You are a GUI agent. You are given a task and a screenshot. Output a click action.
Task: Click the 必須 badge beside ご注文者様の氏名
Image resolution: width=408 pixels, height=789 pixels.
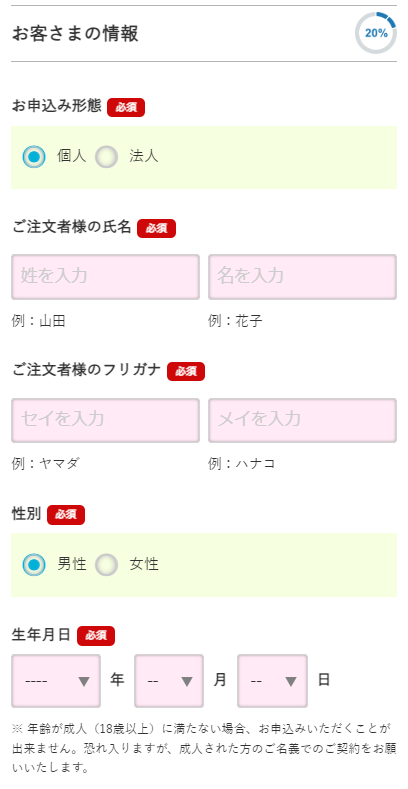(156, 228)
